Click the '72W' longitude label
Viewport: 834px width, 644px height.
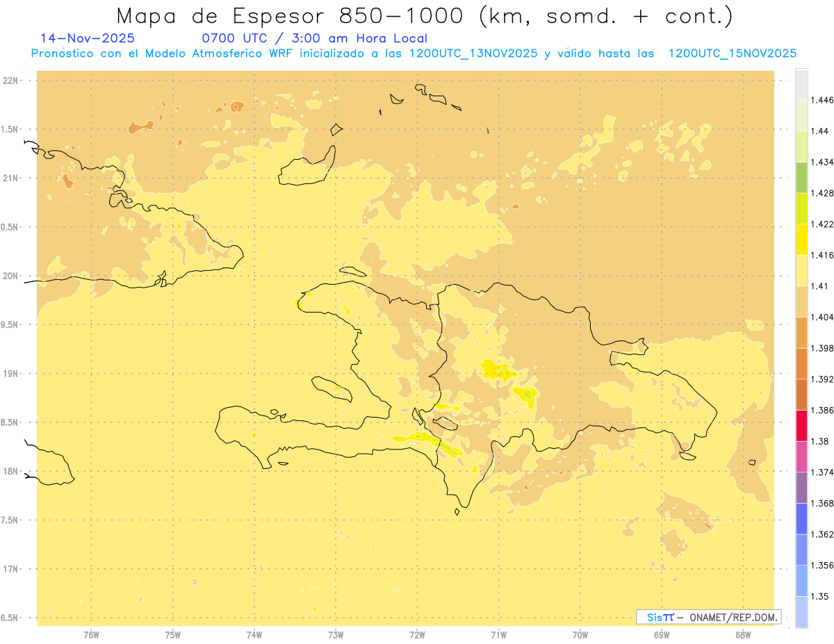tap(417, 634)
